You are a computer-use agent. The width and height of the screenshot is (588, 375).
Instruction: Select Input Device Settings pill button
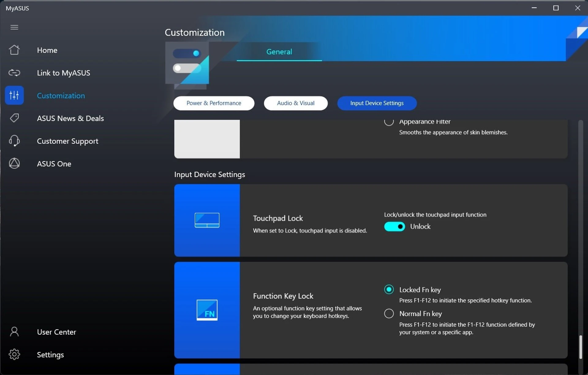point(377,103)
